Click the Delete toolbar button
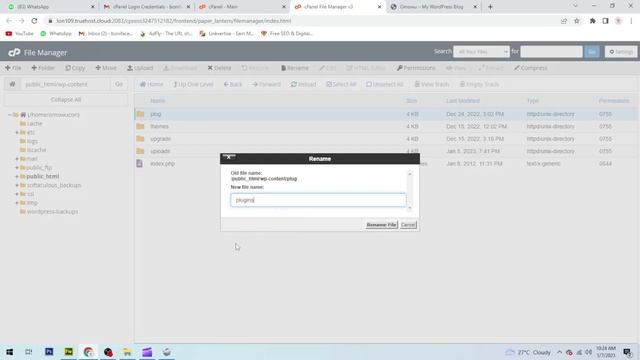 tap(219, 68)
